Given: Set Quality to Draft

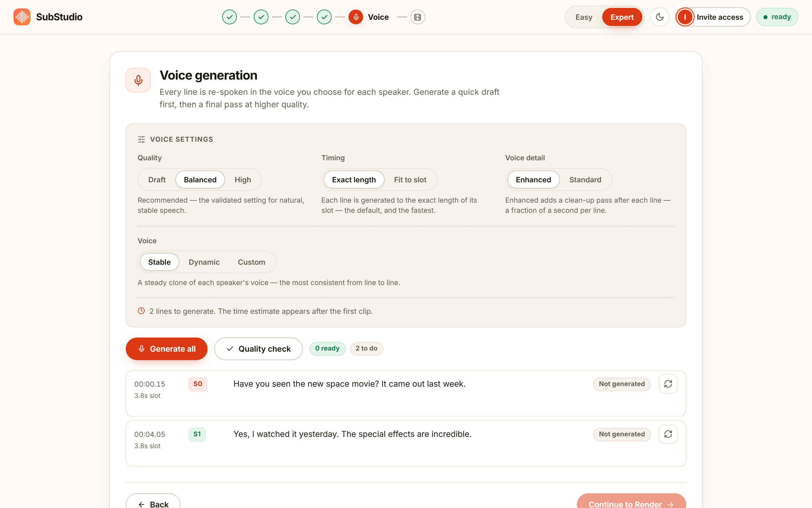Looking at the screenshot, I should (157, 179).
